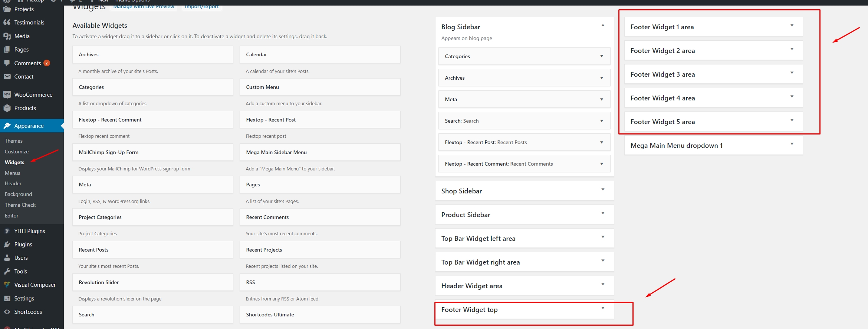Click the Products box icon
The width and height of the screenshot is (868, 329).
tap(7, 108)
